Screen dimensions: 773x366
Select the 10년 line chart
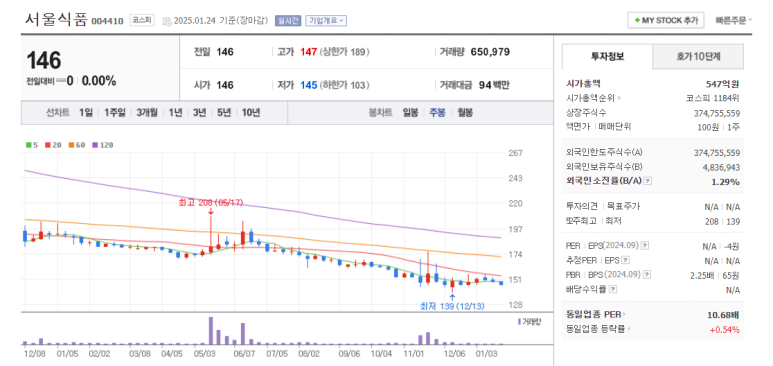pos(250,112)
